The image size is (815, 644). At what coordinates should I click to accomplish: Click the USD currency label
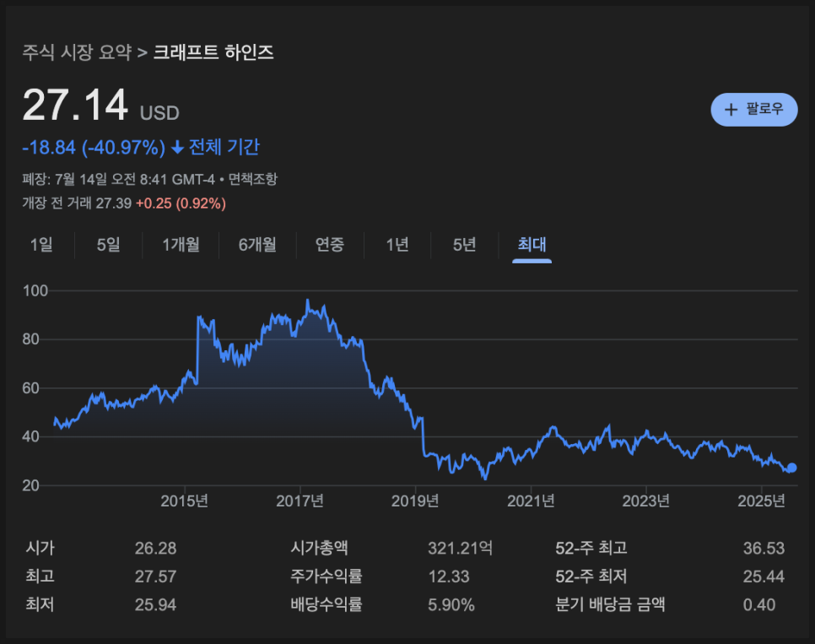159,113
